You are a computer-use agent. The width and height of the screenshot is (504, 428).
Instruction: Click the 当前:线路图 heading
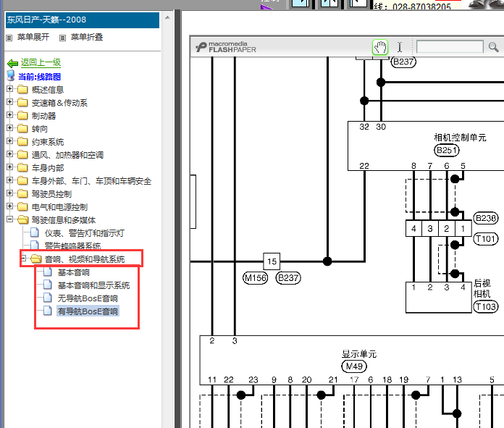point(40,77)
